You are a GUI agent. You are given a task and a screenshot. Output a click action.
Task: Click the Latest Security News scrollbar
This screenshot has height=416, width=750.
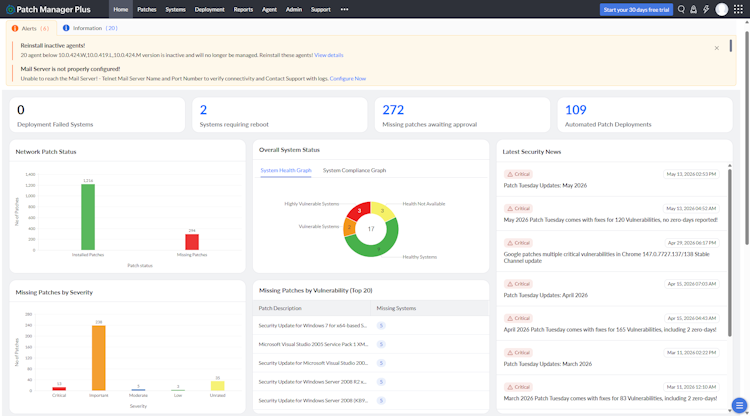(729, 252)
